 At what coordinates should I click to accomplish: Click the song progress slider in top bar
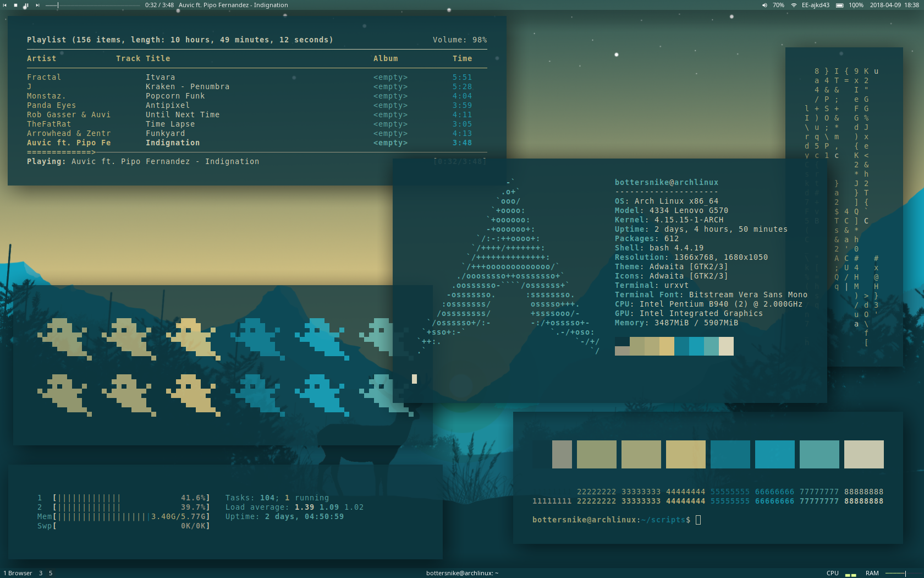point(92,5)
